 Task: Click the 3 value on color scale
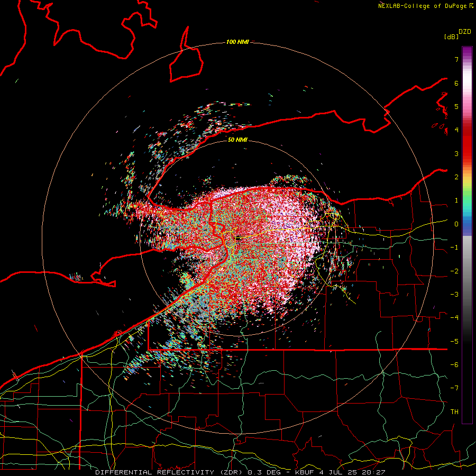(x=456, y=153)
